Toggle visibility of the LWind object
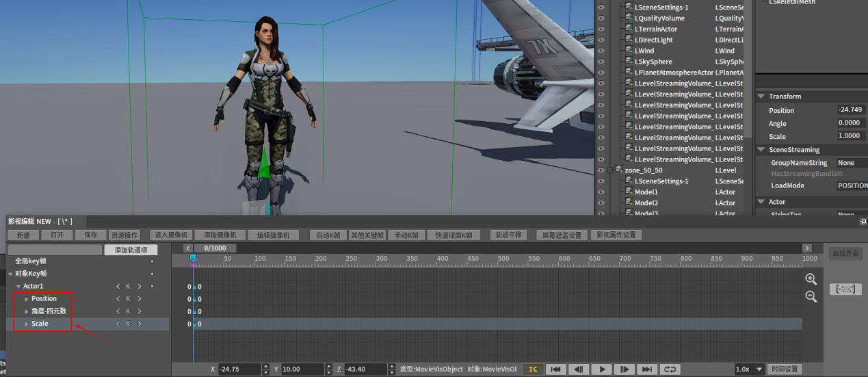This screenshot has width=868, height=377. 602,51
